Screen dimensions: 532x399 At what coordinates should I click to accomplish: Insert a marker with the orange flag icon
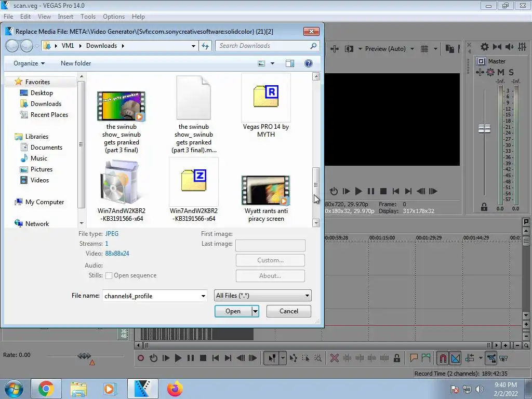coord(414,358)
